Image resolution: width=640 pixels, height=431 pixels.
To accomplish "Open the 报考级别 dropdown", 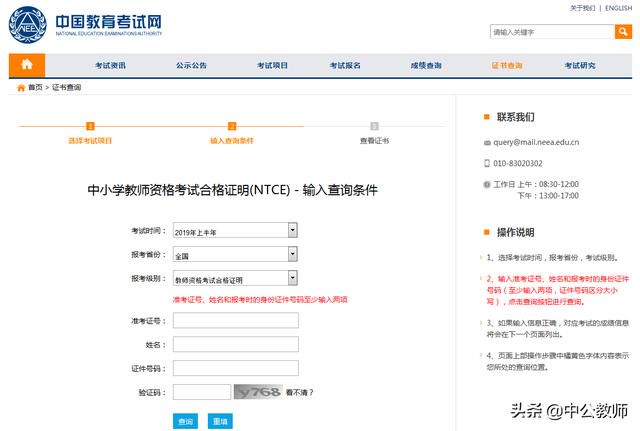I will [235, 278].
